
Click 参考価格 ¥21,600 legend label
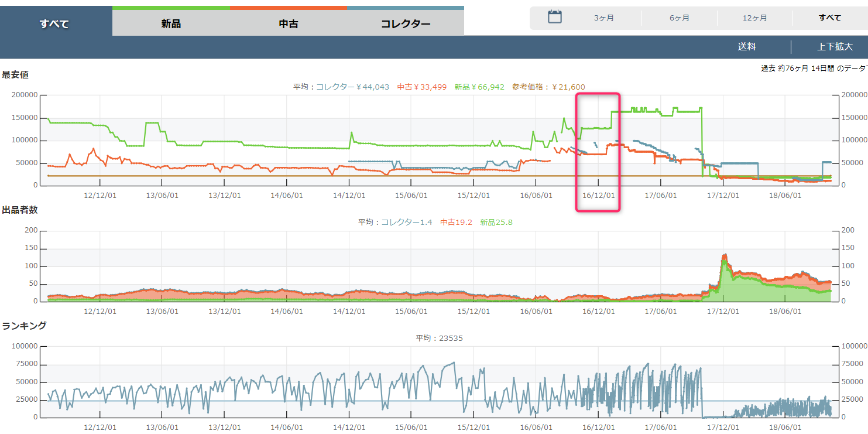pyautogui.click(x=548, y=87)
